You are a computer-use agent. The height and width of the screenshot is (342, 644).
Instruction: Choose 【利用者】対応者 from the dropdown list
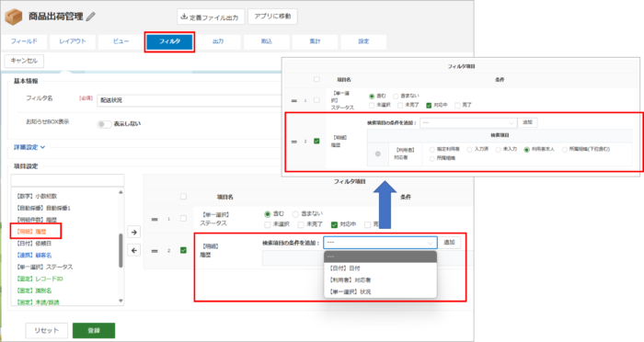[x=350, y=280]
